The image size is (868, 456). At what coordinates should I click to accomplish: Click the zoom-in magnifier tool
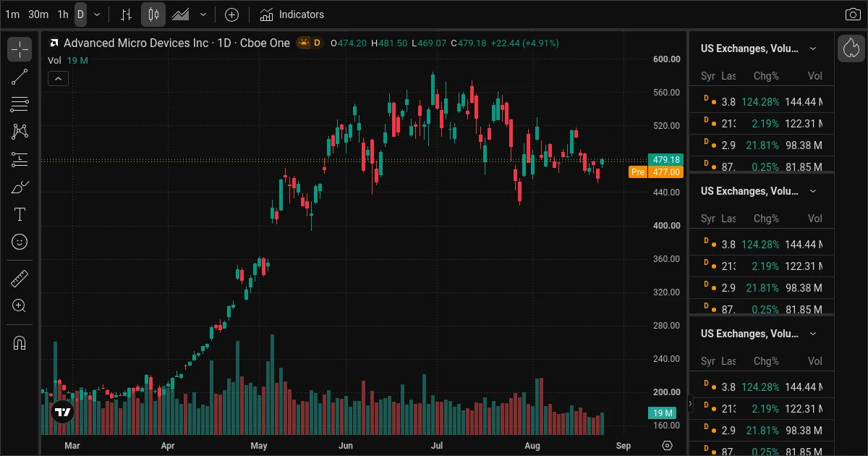pyautogui.click(x=20, y=306)
